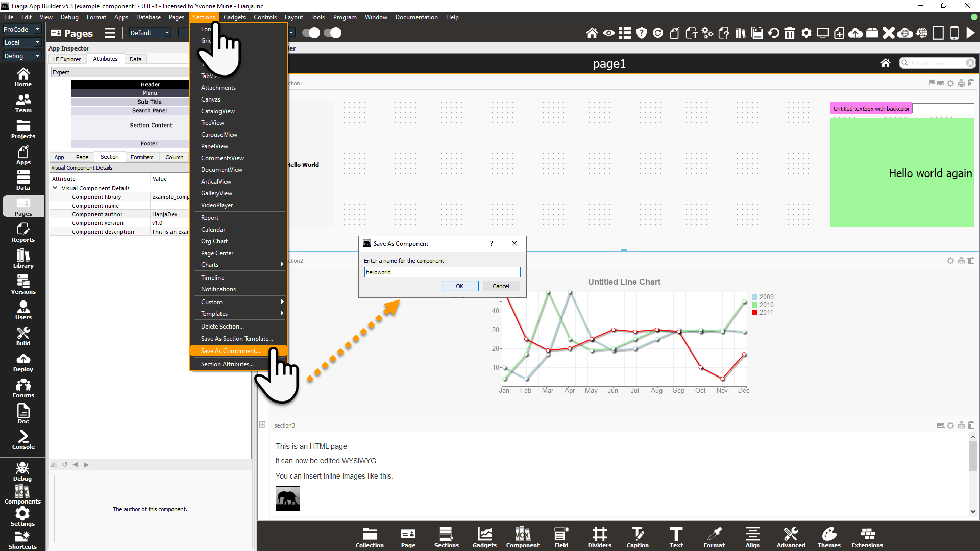980x551 pixels.
Task: Click the Dividers icon in the bottom bar
Action: (599, 538)
